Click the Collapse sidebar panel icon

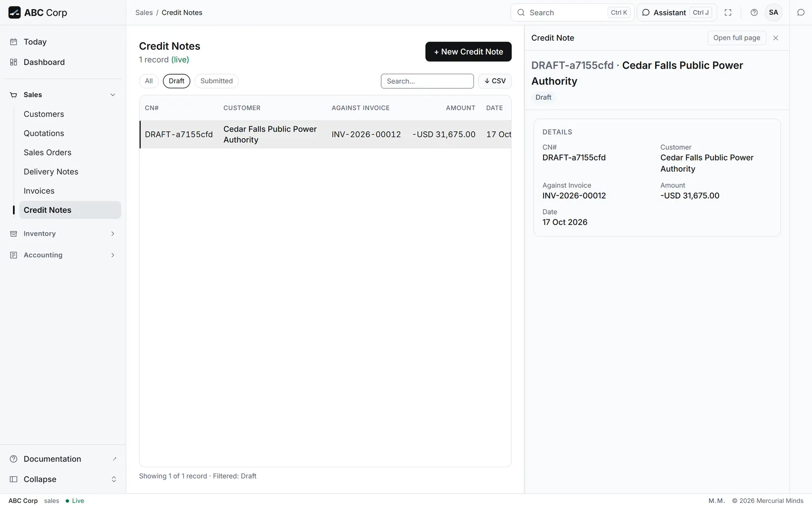(14, 479)
